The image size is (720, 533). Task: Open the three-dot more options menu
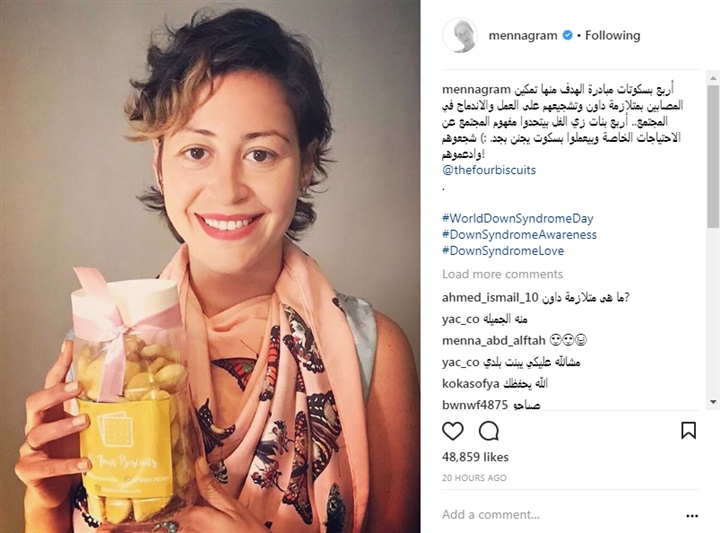tap(692, 516)
